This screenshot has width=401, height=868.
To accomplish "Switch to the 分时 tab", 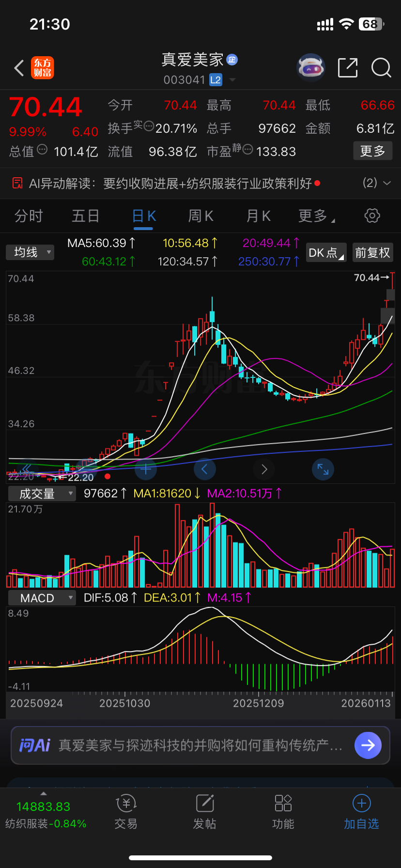I will (29, 216).
